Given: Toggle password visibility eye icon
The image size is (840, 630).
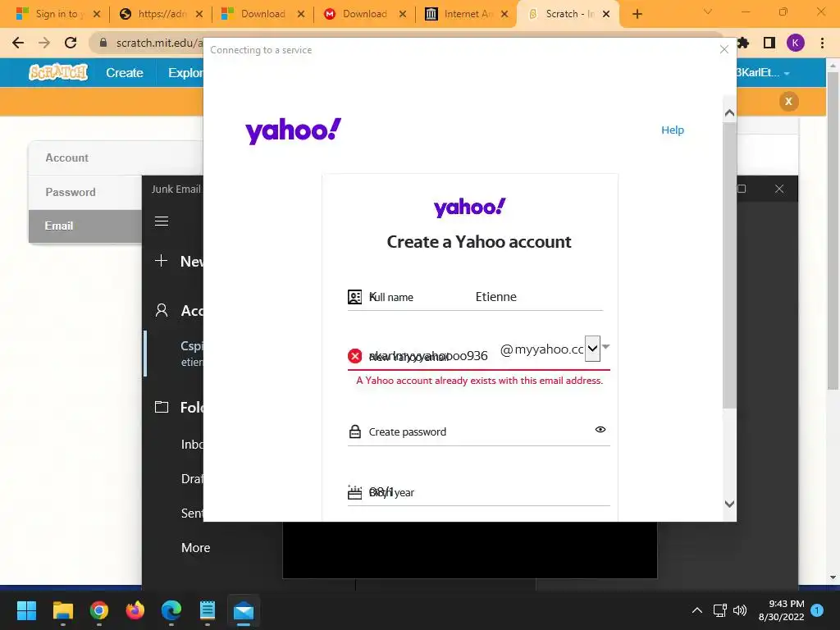Looking at the screenshot, I should 600,430.
